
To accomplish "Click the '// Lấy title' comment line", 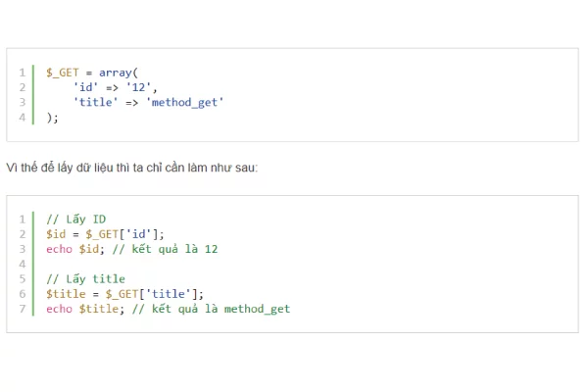I will pos(85,279).
